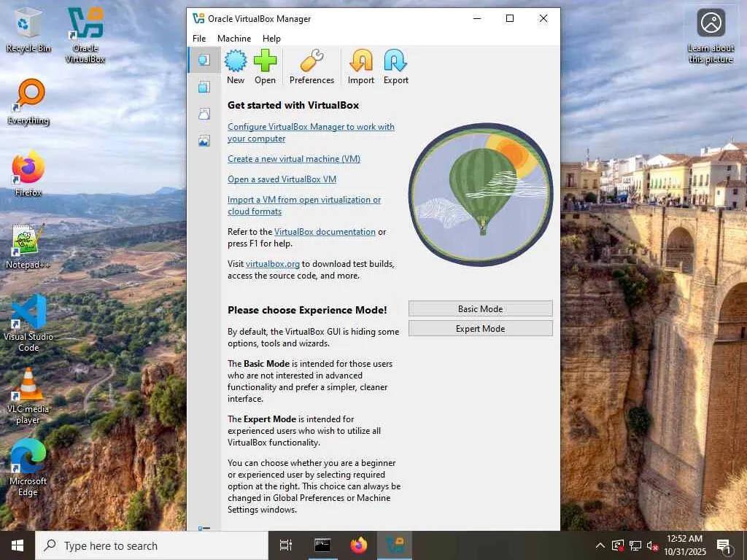Click the hot air balloon illustration
747x560 pixels.
point(481,194)
